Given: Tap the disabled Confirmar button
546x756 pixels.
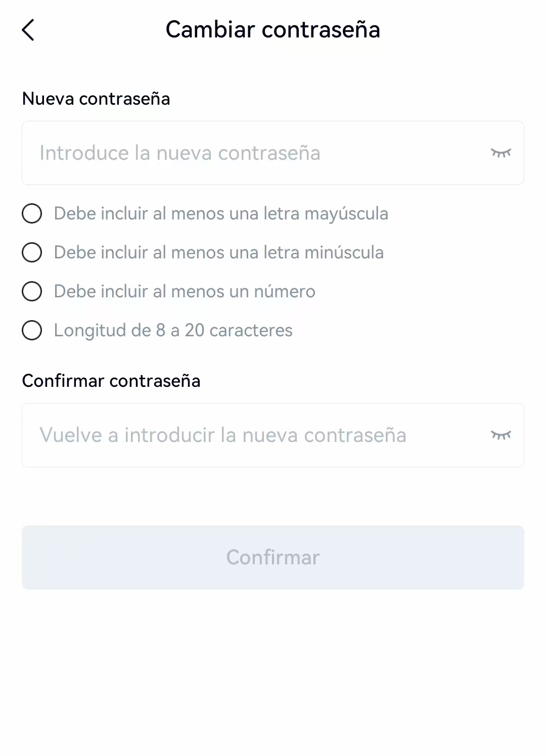Looking at the screenshot, I should (x=273, y=557).
